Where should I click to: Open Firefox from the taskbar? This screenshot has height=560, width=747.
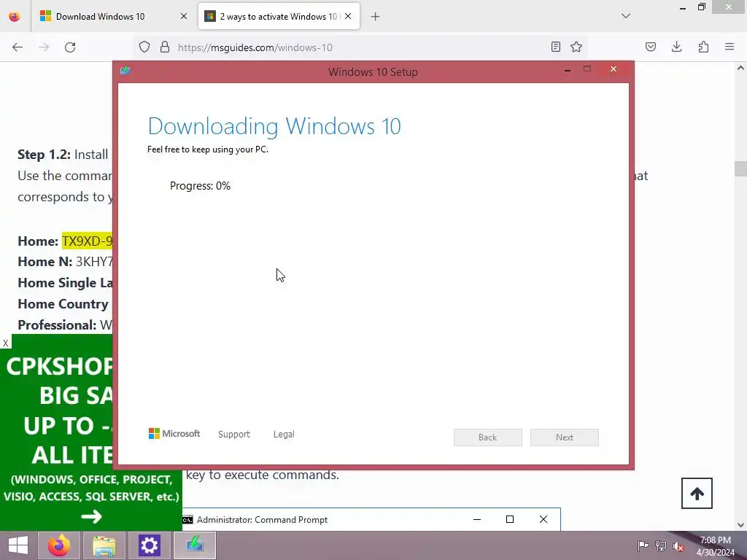click(58, 545)
